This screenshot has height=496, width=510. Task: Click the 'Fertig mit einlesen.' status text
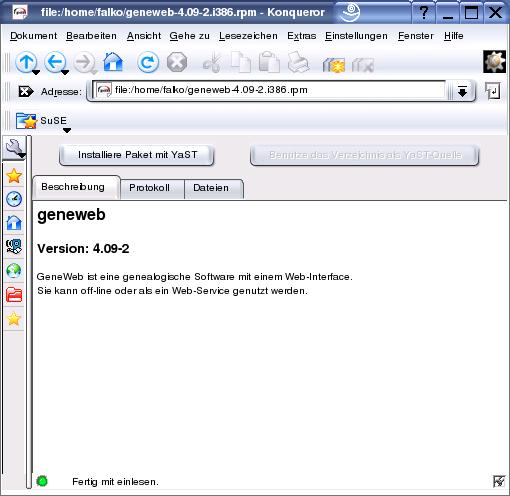click(x=115, y=482)
